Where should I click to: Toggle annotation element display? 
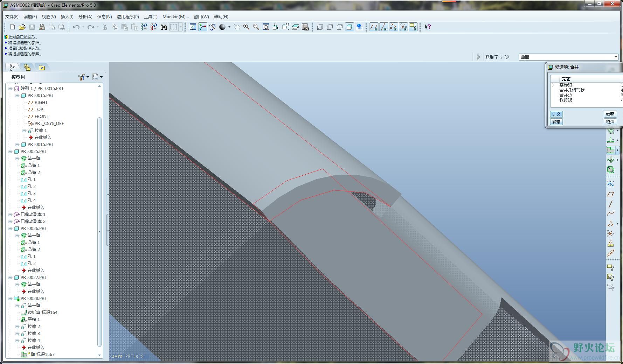pos(413,27)
